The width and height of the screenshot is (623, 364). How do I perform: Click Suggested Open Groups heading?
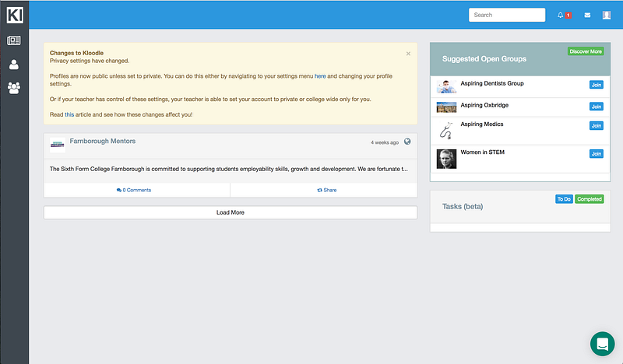coord(484,59)
